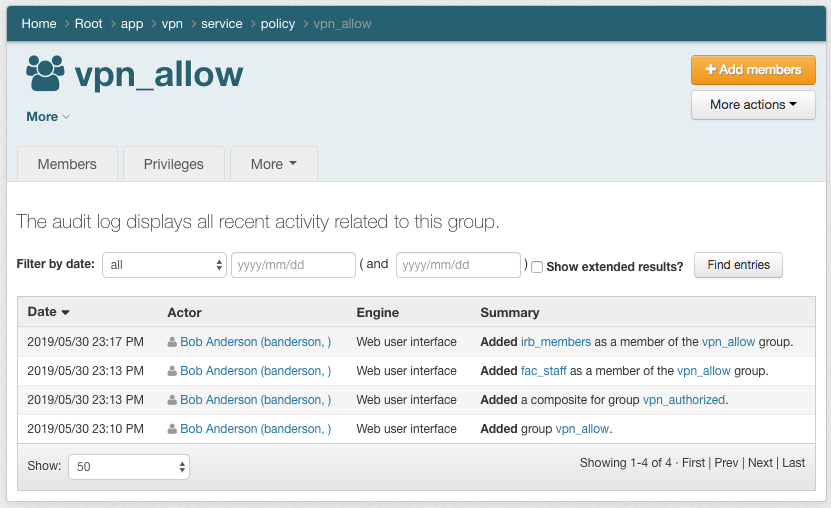Image resolution: width=831 pixels, height=508 pixels.
Task: Switch to the Members tab
Action: 67,164
